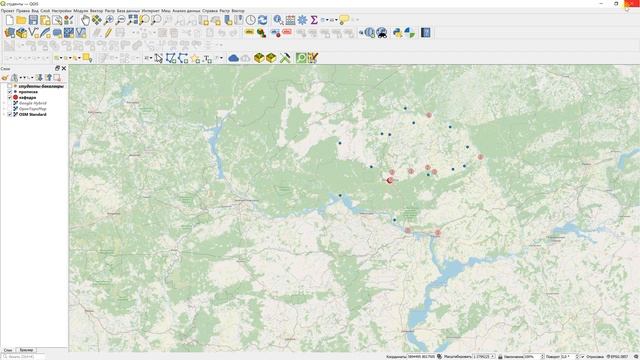The height and width of the screenshot is (360, 640).
Task: Expand all layers in Layers panel toolbar
Action: 39,77
